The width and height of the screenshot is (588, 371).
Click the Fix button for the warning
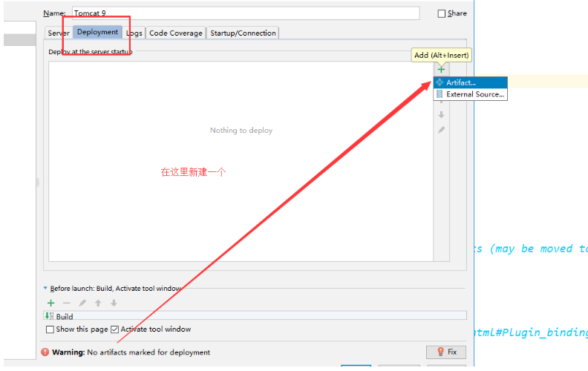point(446,352)
